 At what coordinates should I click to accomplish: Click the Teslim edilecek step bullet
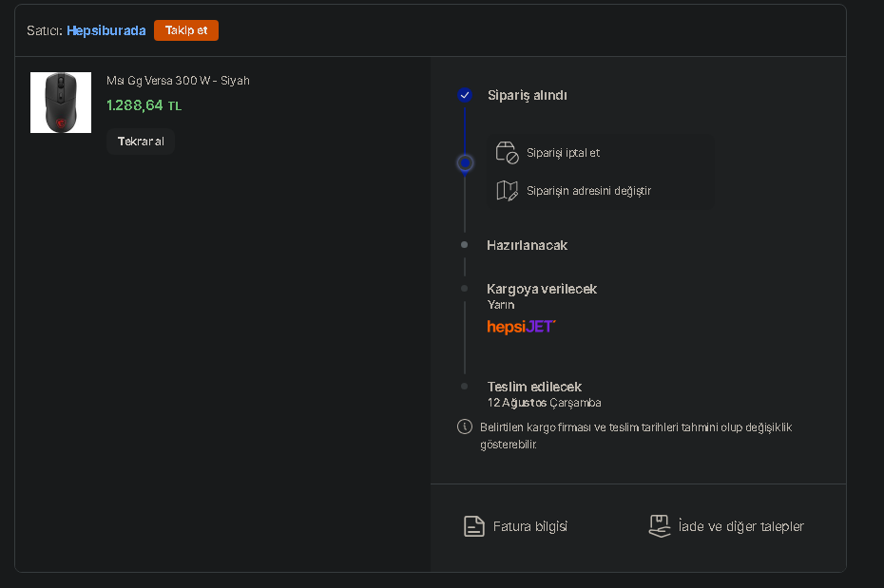click(465, 387)
